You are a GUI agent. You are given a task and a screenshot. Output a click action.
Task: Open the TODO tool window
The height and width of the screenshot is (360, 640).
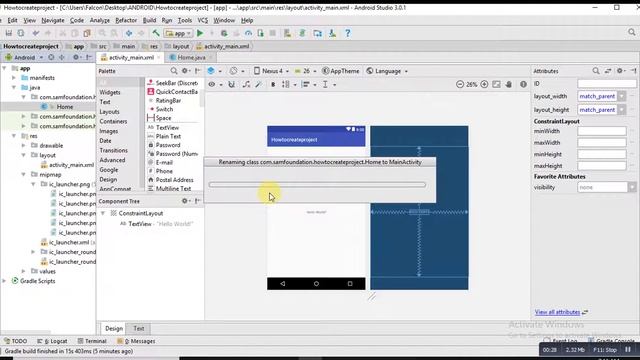[16, 341]
